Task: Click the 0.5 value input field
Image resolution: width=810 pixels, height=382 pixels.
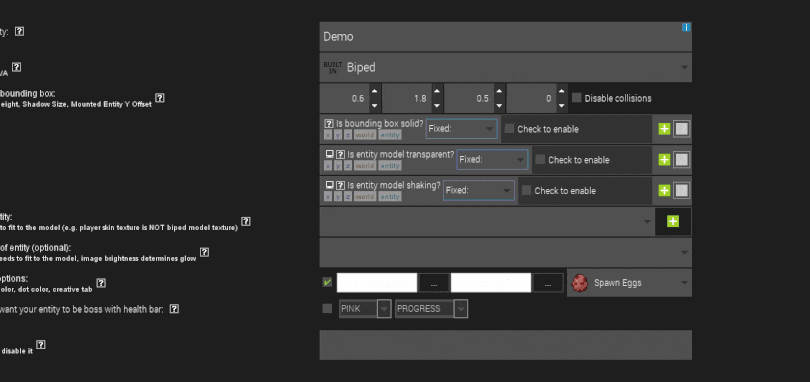Action: pyautogui.click(x=469, y=98)
